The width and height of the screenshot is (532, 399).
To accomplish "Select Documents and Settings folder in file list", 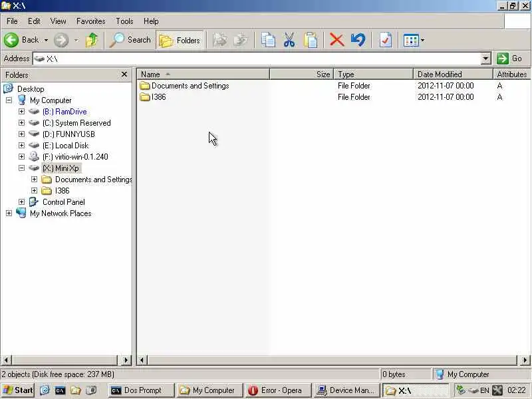I will tap(190, 86).
